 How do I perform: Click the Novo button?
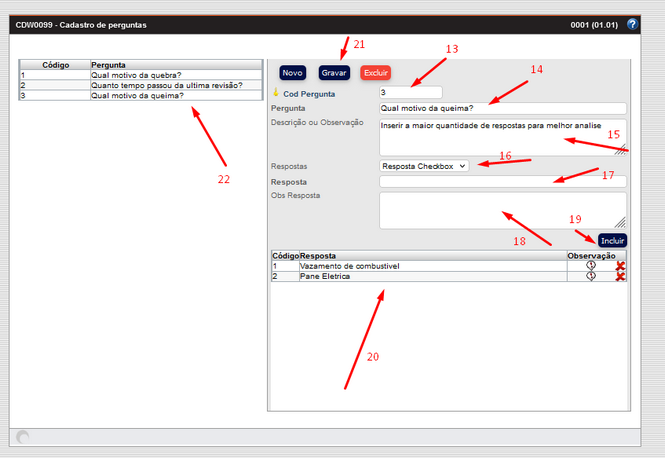click(292, 73)
